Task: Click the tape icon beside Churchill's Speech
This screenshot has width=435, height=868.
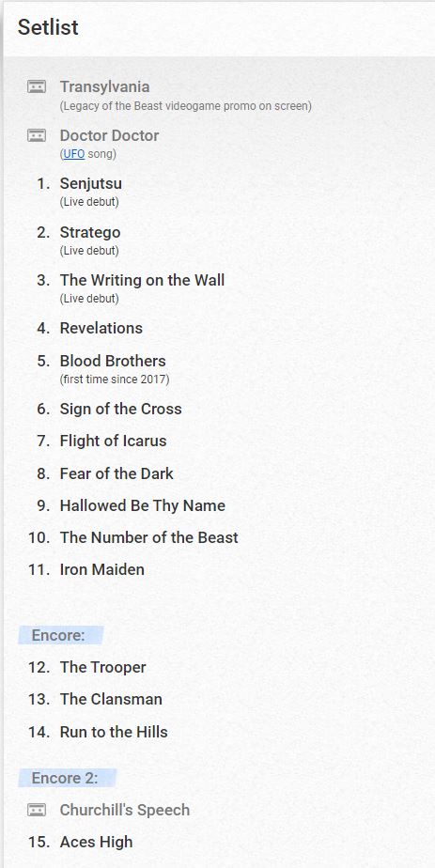Action: tap(37, 810)
